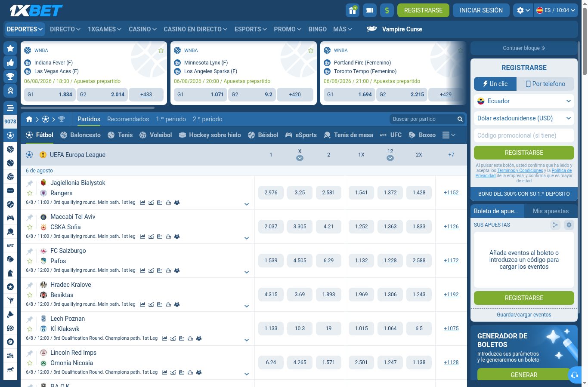588x387 pixels.
Task: Select odds 4.21 for CSKA Sofia win
Action: (328, 227)
